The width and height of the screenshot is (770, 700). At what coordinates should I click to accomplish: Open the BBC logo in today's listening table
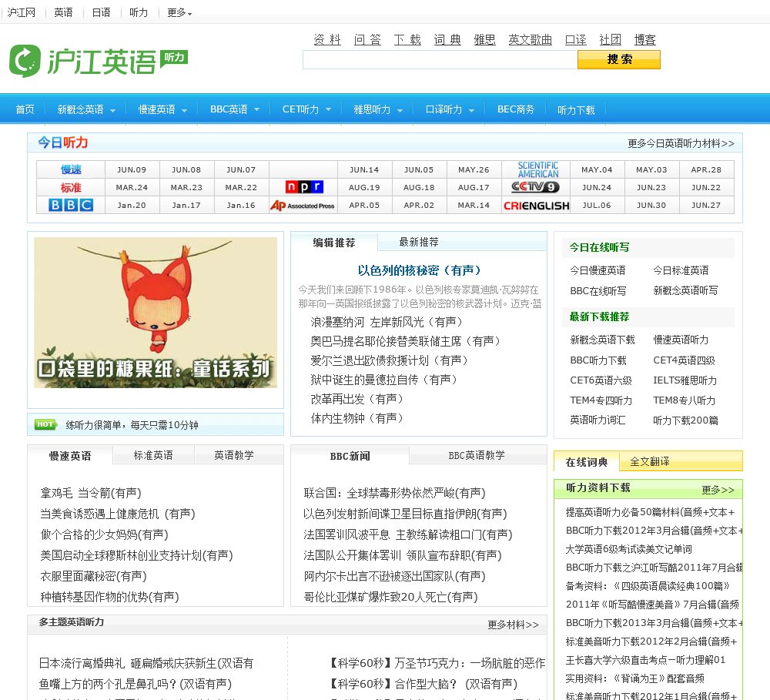(x=71, y=205)
